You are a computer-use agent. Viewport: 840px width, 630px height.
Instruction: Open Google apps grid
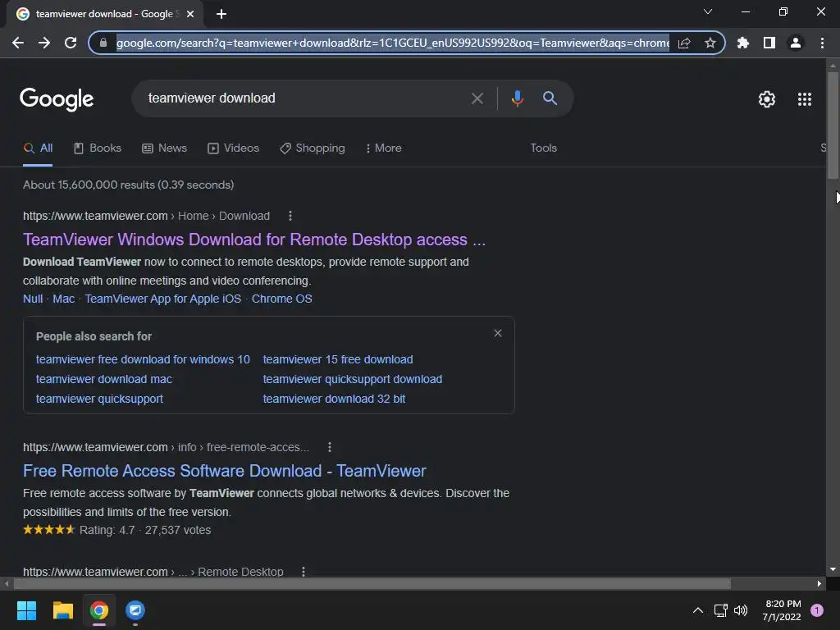[805, 99]
